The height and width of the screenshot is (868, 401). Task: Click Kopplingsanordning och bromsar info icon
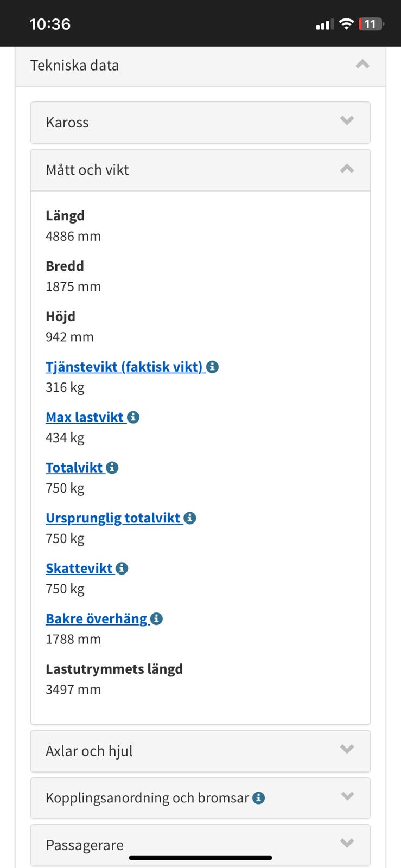click(x=259, y=798)
